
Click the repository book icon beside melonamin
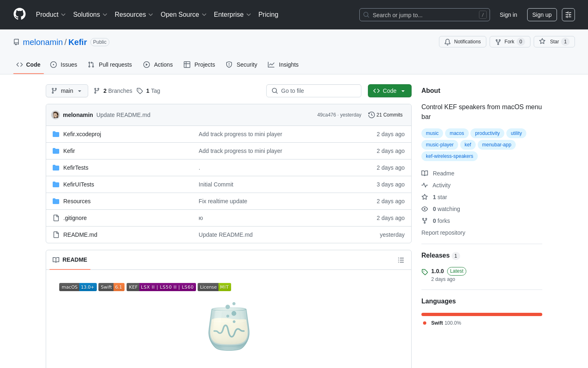pyautogui.click(x=16, y=42)
